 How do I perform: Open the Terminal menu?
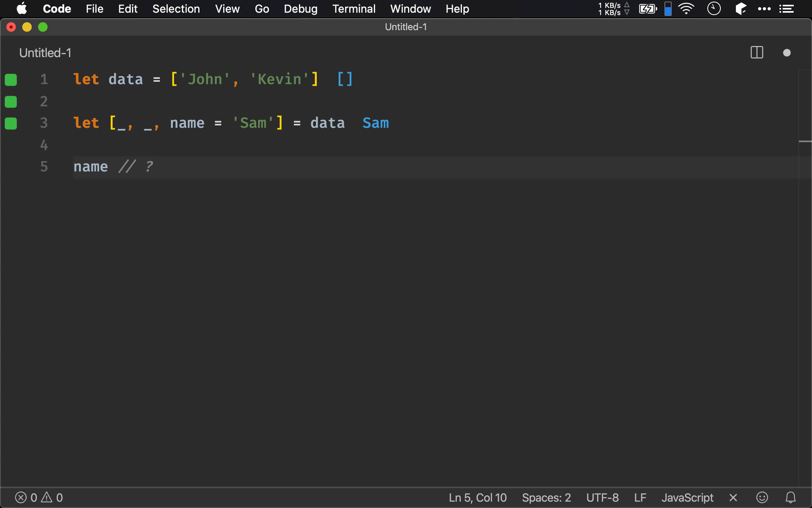click(354, 9)
